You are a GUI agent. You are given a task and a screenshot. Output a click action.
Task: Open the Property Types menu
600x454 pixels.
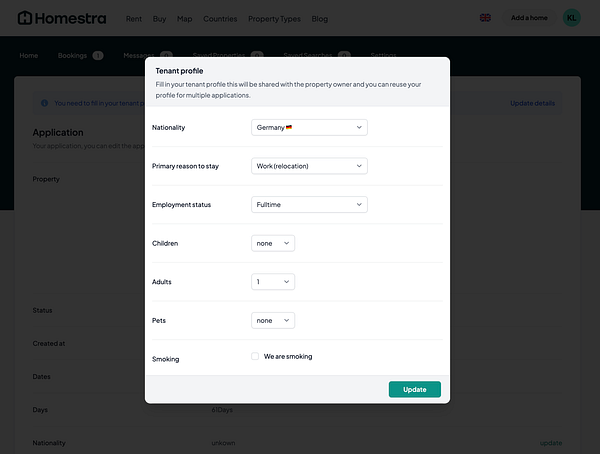point(274,19)
